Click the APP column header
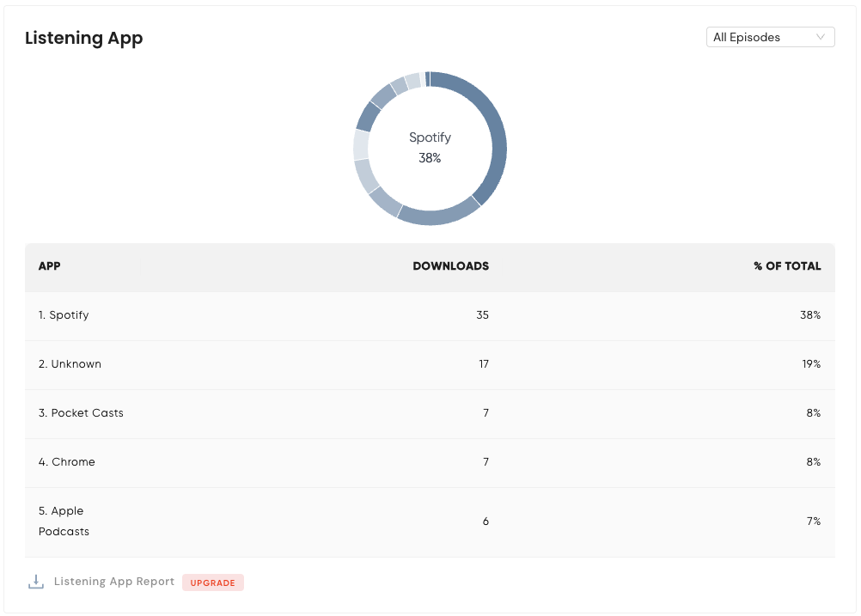The height and width of the screenshot is (616, 861). (50, 265)
